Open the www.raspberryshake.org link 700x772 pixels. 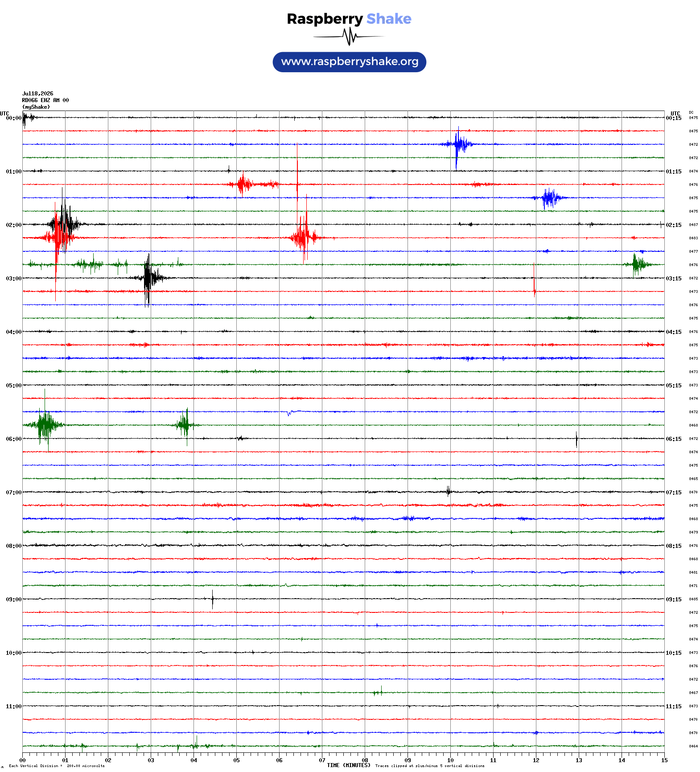(x=350, y=62)
